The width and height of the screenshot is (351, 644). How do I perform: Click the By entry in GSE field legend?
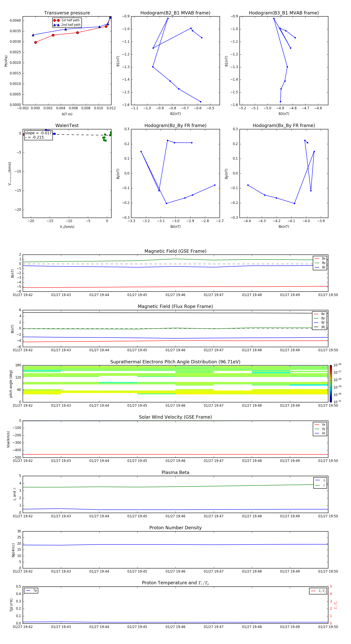click(320, 263)
